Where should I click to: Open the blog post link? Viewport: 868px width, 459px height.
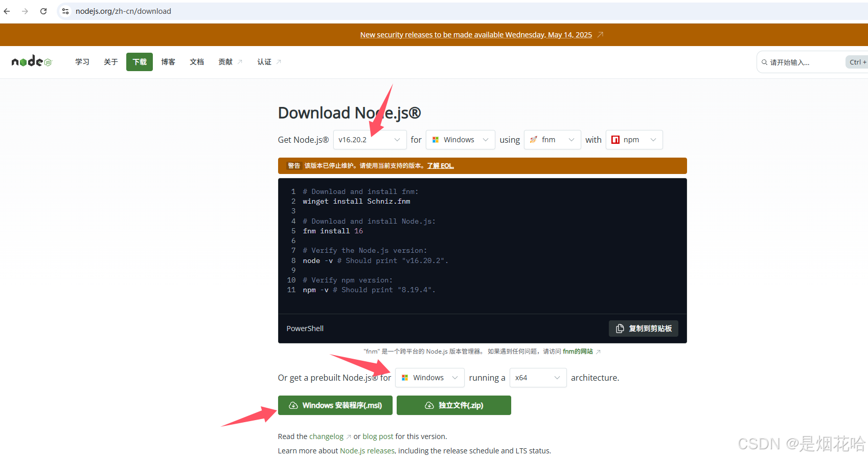pyautogui.click(x=378, y=436)
